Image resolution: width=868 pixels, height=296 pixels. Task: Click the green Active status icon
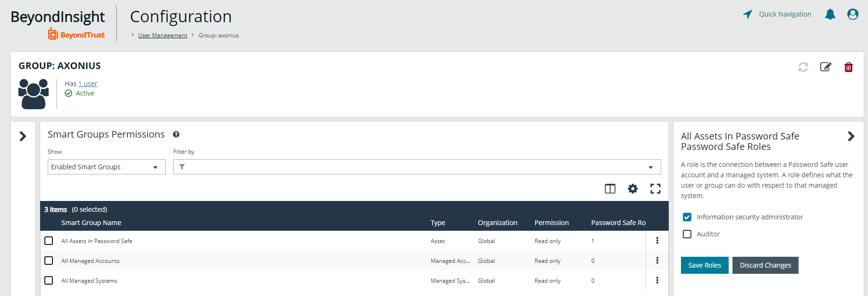[68, 93]
